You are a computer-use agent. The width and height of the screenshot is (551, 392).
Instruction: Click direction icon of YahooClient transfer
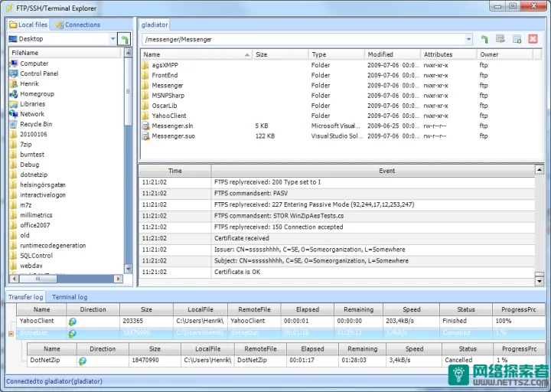(x=73, y=322)
